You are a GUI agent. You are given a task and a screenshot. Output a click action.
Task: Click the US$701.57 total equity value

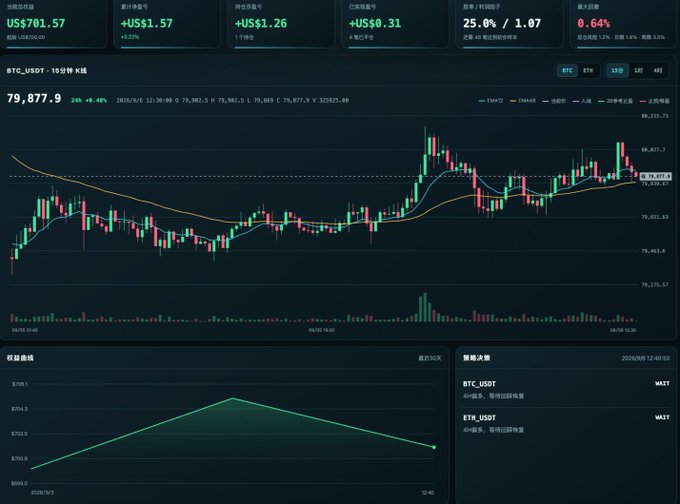tap(36, 23)
